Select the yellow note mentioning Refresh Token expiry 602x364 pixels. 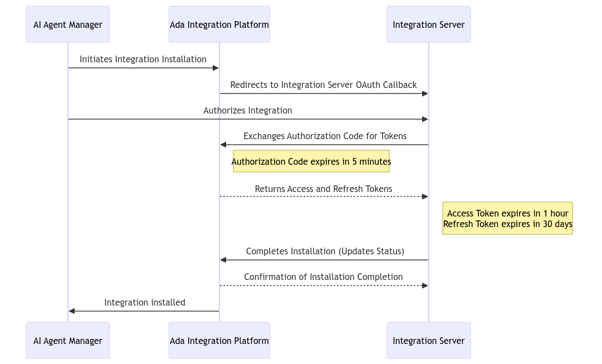507,224
